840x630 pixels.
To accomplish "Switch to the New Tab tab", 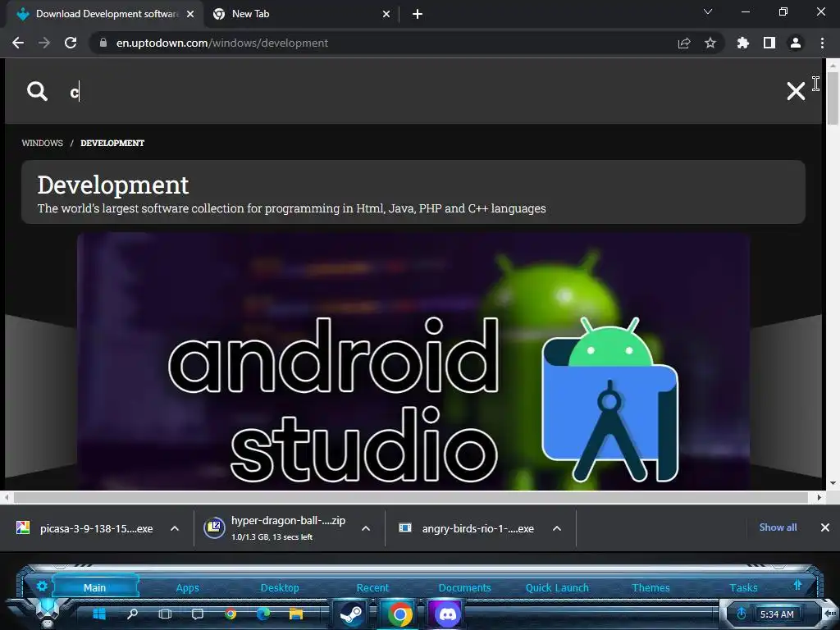I will 302,14.
